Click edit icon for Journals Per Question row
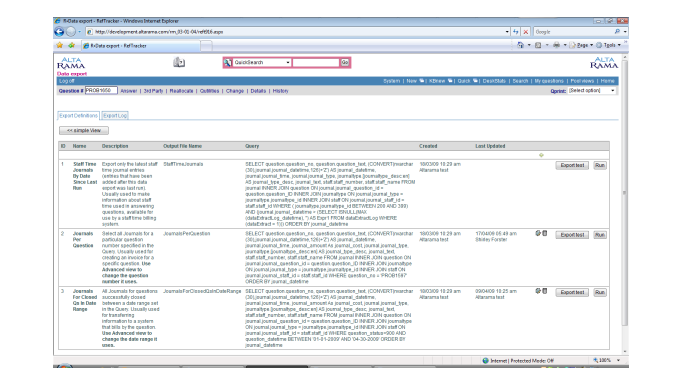 [538, 233]
